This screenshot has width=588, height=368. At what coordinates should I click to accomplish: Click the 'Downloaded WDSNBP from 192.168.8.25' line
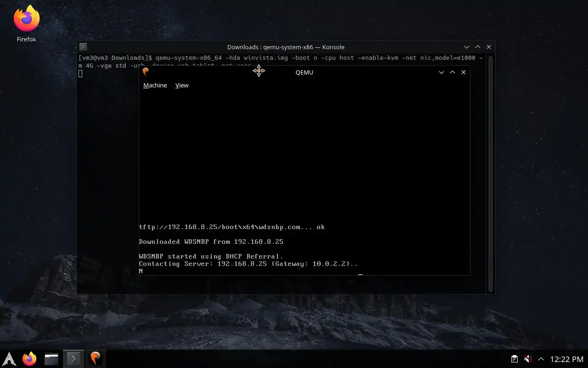coord(211,241)
